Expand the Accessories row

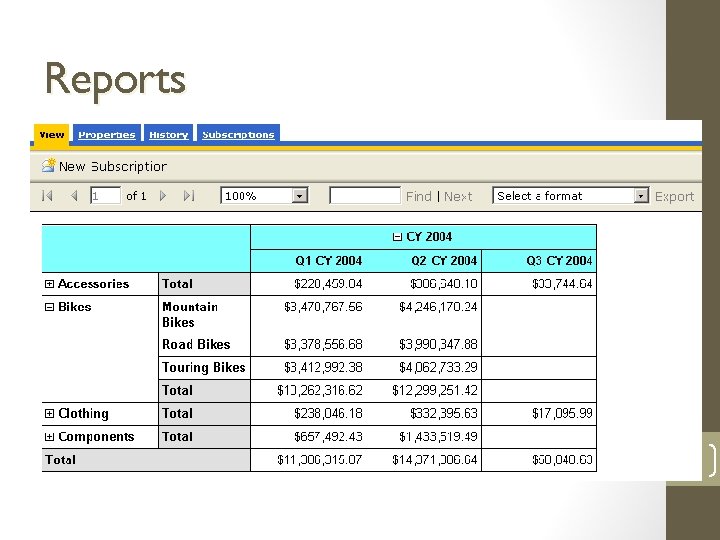click(49, 284)
